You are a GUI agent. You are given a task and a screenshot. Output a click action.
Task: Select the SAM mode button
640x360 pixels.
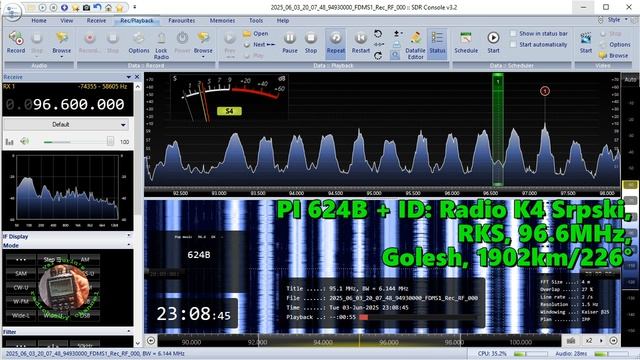(21, 273)
